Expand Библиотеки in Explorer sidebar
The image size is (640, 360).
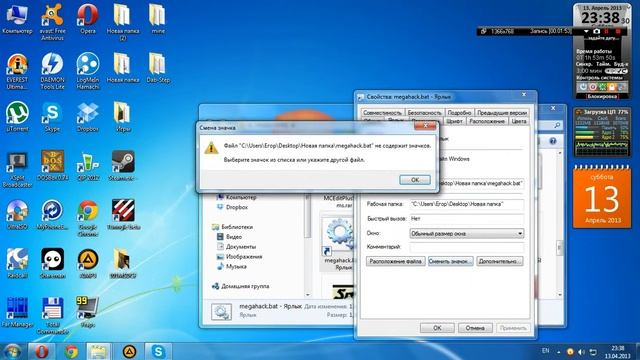[x=233, y=227]
